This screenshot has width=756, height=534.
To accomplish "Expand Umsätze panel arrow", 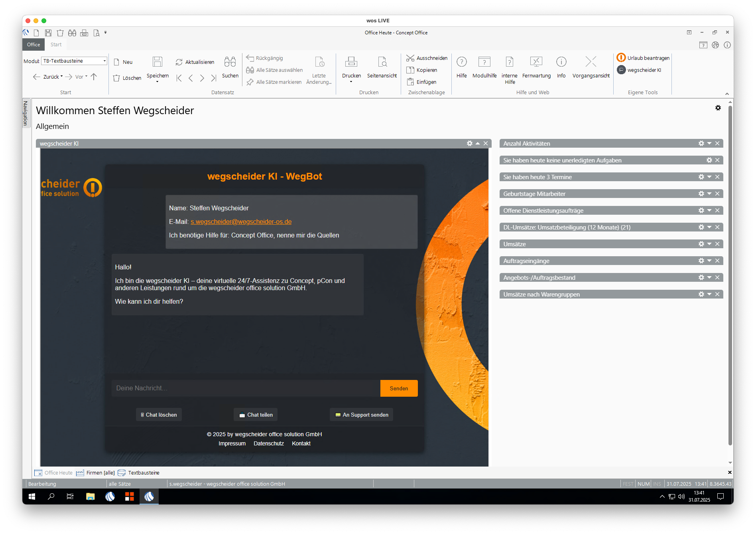I will click(x=709, y=244).
